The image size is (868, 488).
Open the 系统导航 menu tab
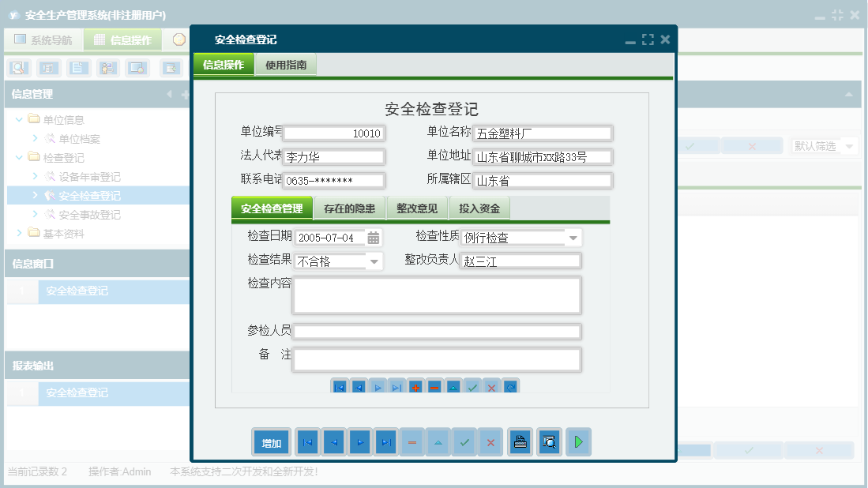[x=43, y=39]
